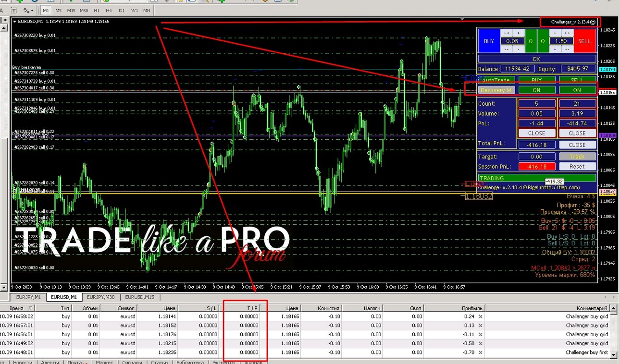Decrease buy lot with the -- button

[507, 49]
